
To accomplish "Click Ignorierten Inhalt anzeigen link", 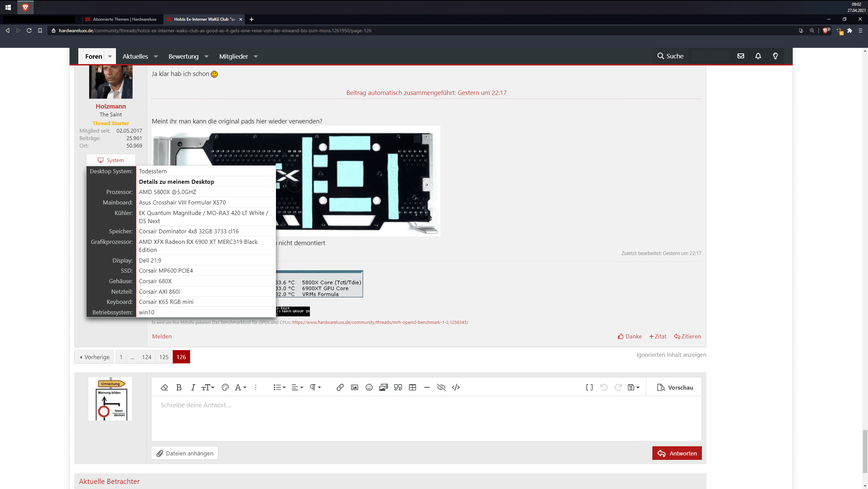I will [x=671, y=355].
